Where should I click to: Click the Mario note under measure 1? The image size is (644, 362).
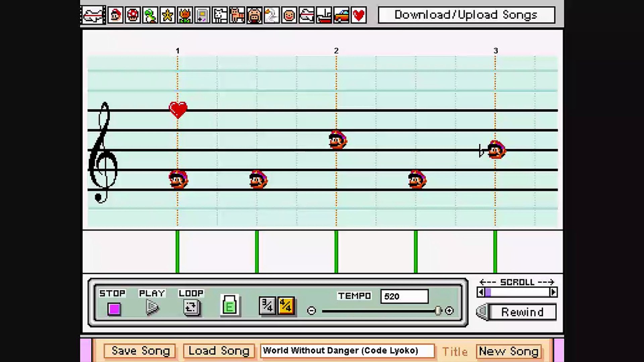click(178, 180)
